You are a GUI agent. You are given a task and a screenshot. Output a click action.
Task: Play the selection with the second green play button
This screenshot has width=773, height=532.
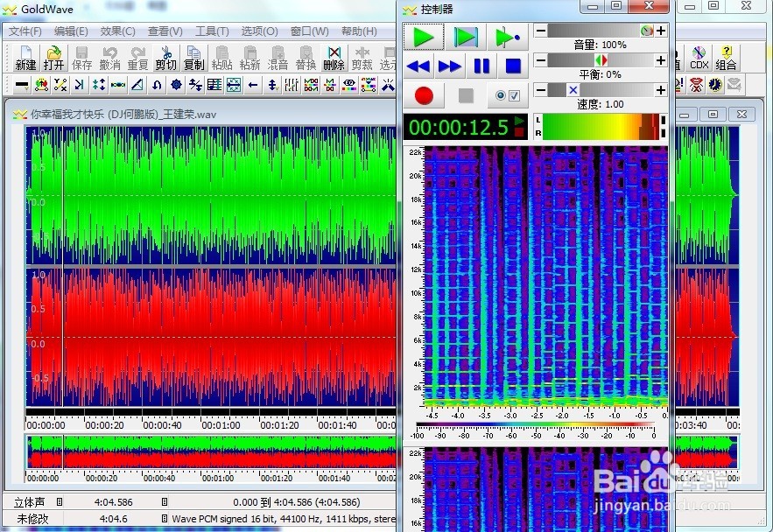(466, 37)
